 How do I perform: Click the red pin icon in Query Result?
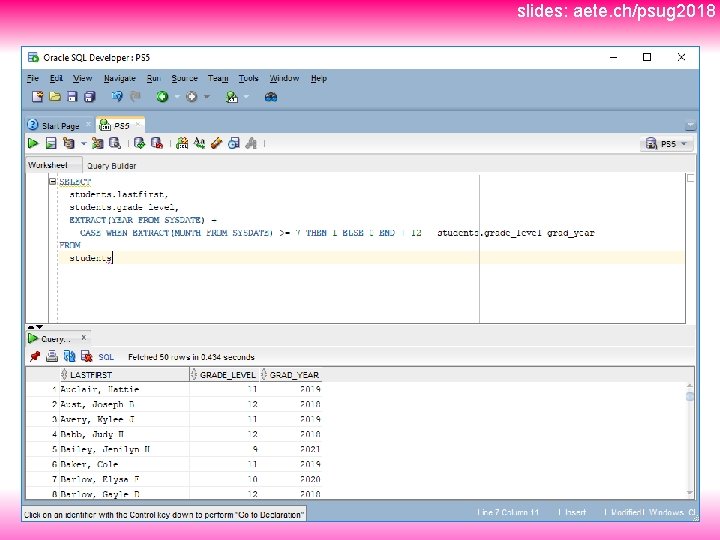point(34,356)
